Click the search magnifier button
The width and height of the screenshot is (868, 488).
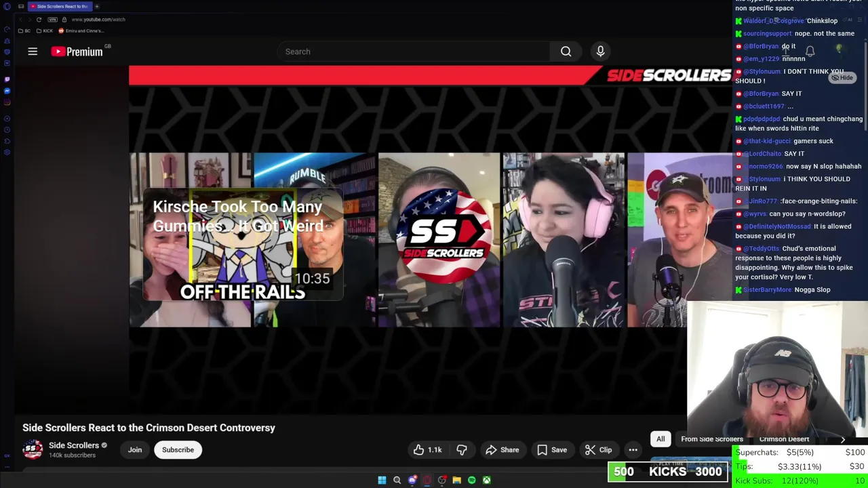566,52
